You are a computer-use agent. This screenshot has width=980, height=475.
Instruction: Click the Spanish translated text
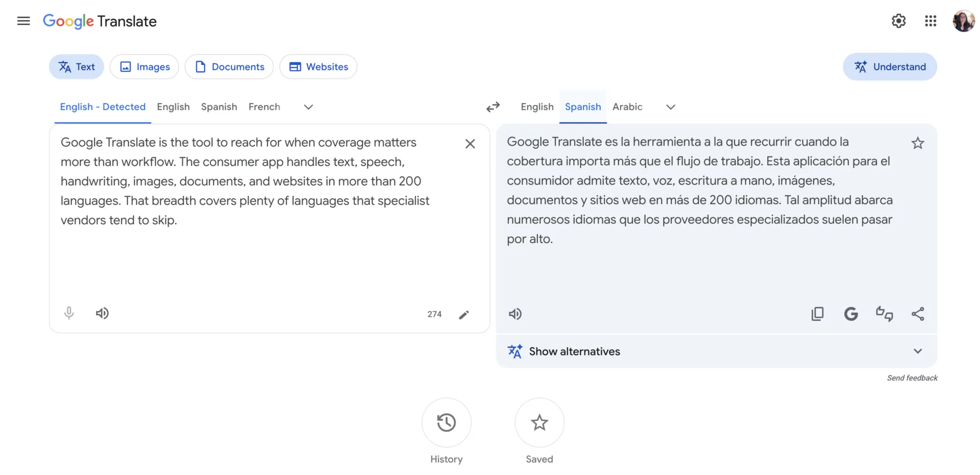(700, 190)
